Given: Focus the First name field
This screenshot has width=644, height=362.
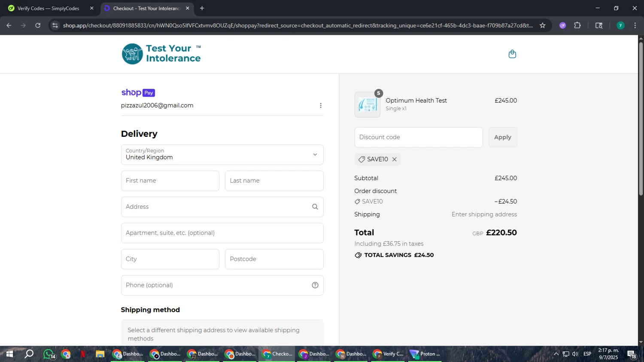Looking at the screenshot, I should coord(170,181).
